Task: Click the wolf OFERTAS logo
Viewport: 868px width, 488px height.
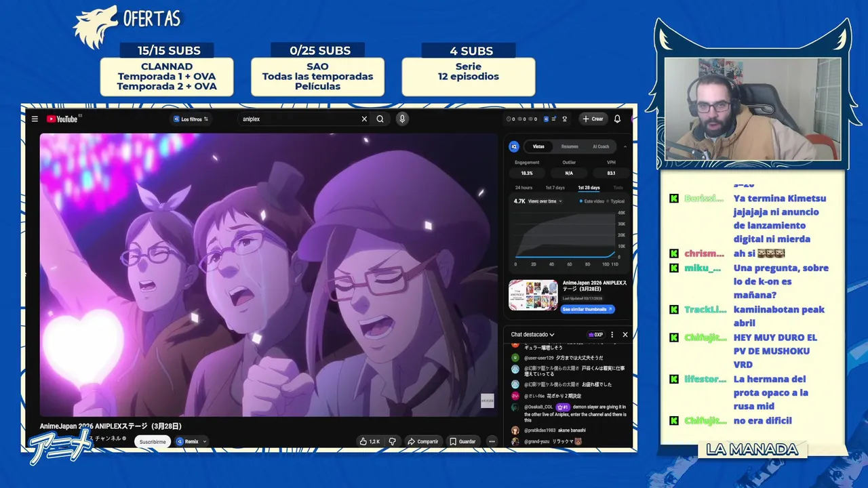Action: click(x=127, y=26)
